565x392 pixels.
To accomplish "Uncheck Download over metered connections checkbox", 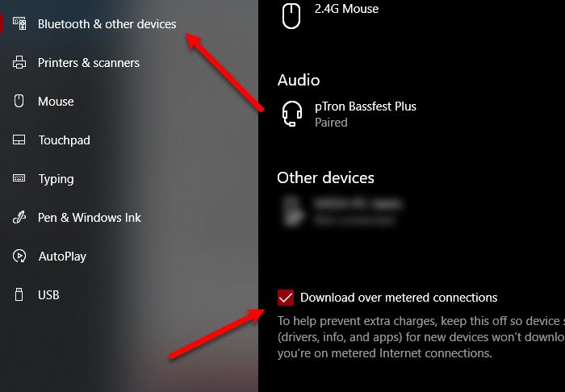I will tap(286, 298).
